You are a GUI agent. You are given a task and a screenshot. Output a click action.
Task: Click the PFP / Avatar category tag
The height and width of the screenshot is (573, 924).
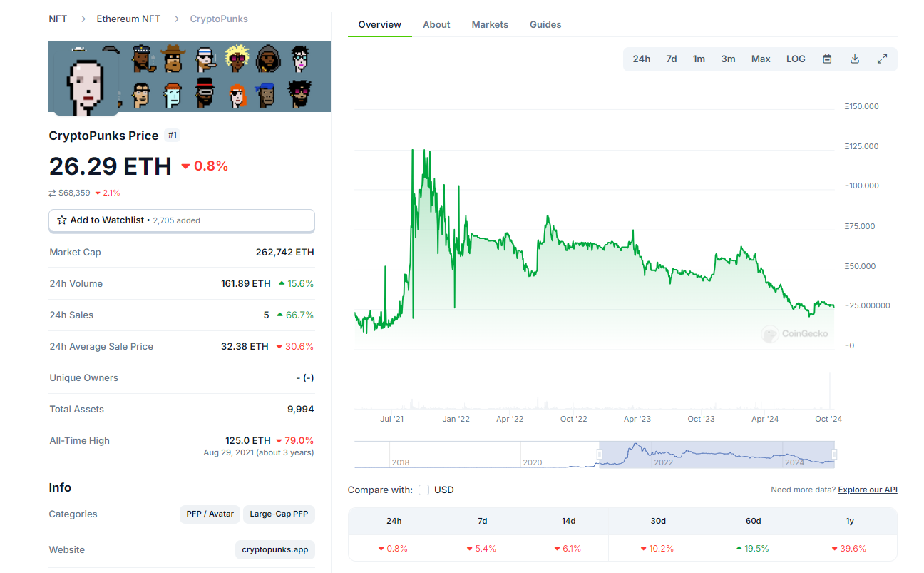210,514
